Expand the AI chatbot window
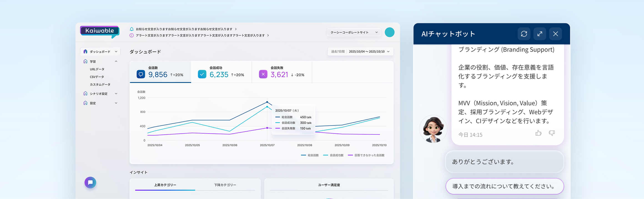The height and width of the screenshot is (199, 644). [540, 34]
